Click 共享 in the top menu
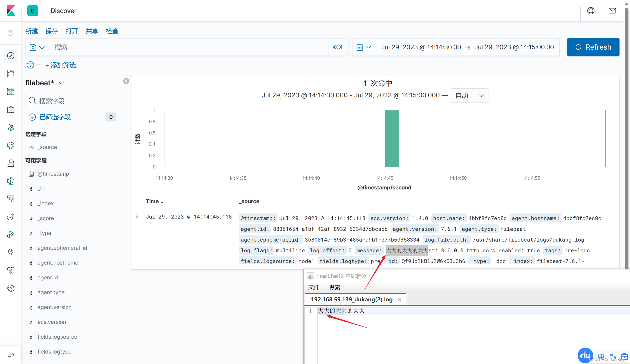630x364 pixels. 92,31
